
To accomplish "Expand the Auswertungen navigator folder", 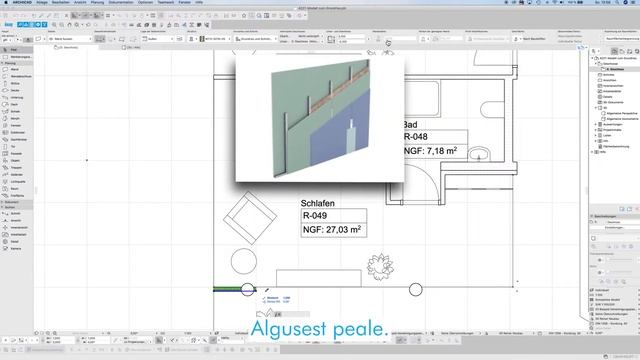I will (x=596, y=124).
